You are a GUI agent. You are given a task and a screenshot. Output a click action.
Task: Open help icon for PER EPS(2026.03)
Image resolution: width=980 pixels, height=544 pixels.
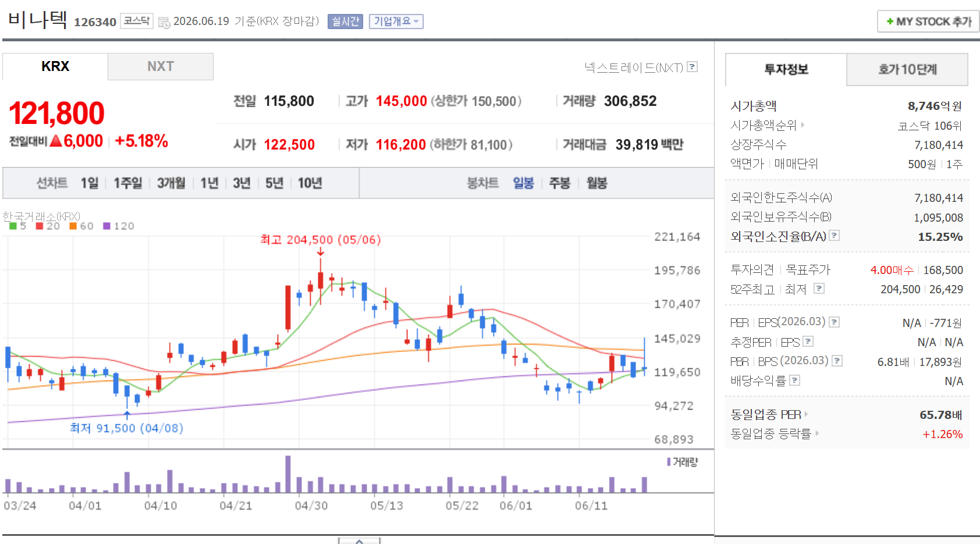point(834,322)
